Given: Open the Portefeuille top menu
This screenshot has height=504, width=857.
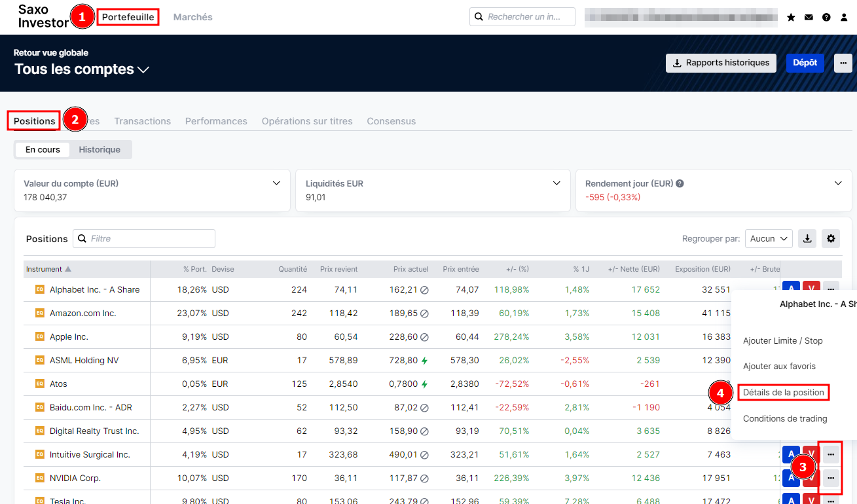Looking at the screenshot, I should click(128, 17).
